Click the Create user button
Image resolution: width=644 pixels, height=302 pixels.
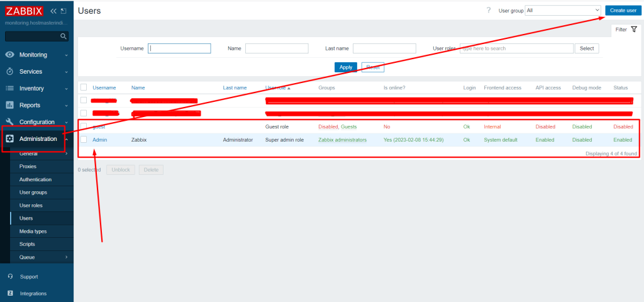623,11
